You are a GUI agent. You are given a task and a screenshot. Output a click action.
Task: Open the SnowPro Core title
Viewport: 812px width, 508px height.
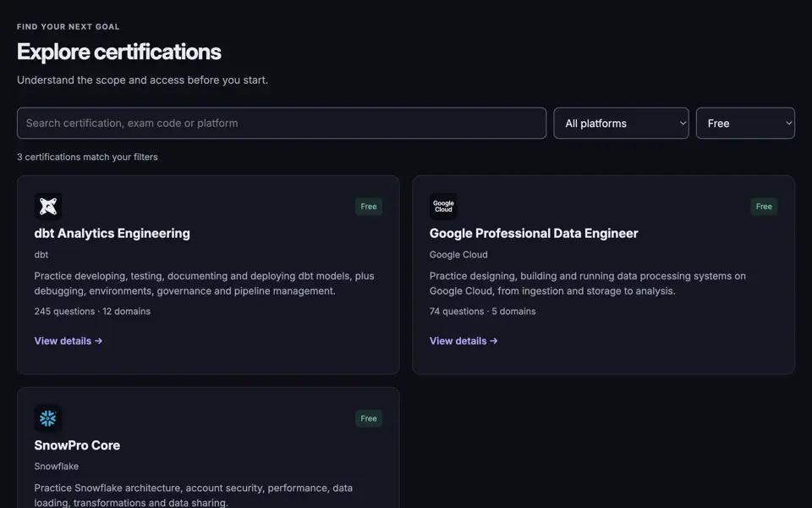[77, 445]
